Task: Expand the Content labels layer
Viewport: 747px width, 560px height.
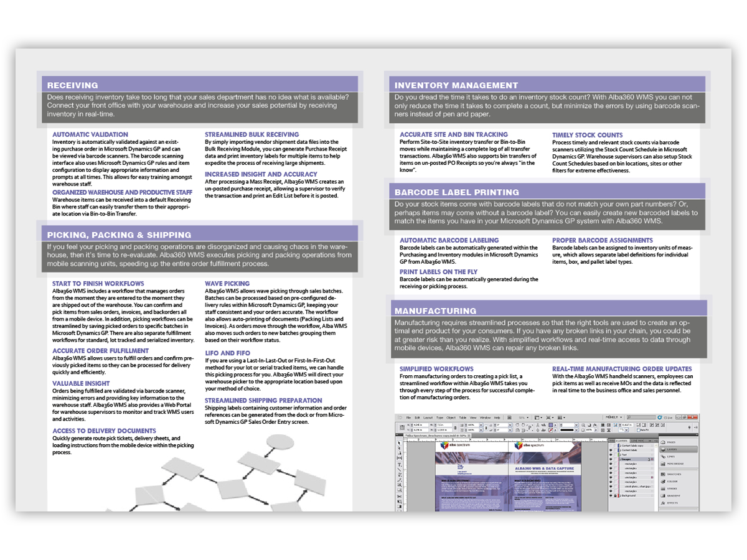Action: pyautogui.click(x=621, y=450)
